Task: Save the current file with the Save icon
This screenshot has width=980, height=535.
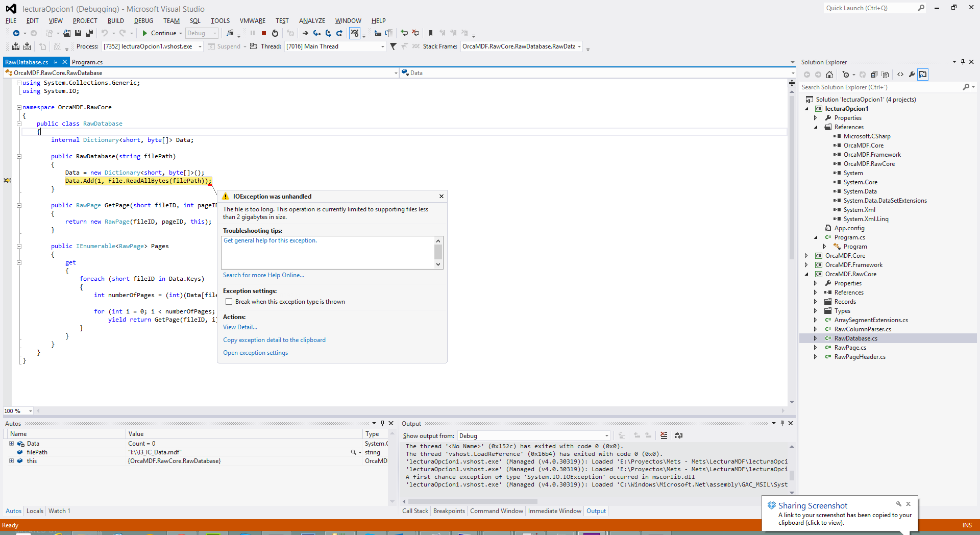Action: tap(78, 33)
